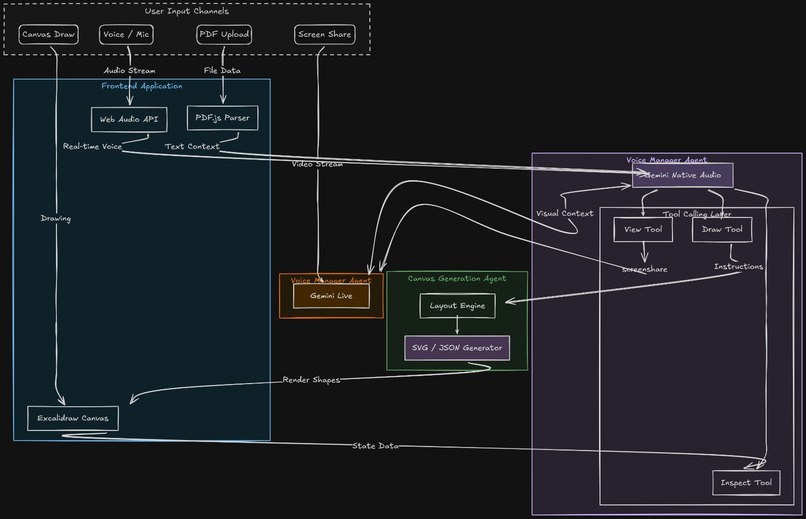806x519 pixels.
Task: Select the Voice / Mic node
Action: coord(126,34)
